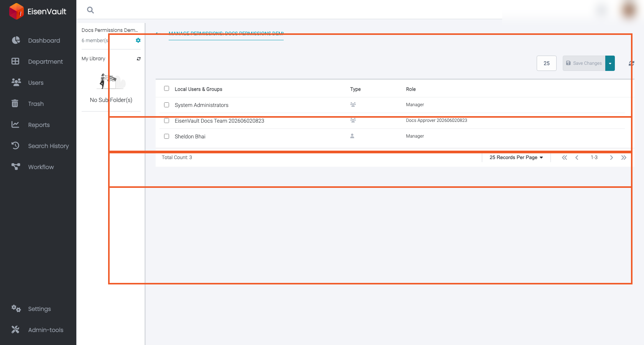This screenshot has height=345, width=644.
Task: Click the Role column header
Action: pos(411,89)
